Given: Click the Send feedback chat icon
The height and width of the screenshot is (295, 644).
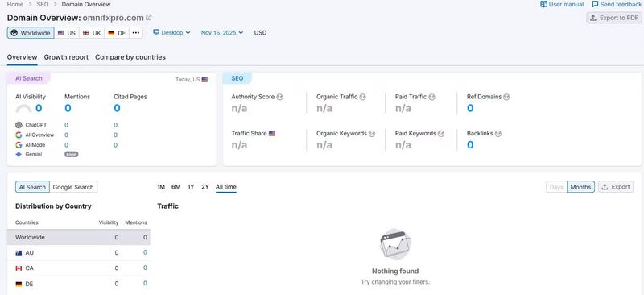Looking at the screenshot, I should pos(595,5).
